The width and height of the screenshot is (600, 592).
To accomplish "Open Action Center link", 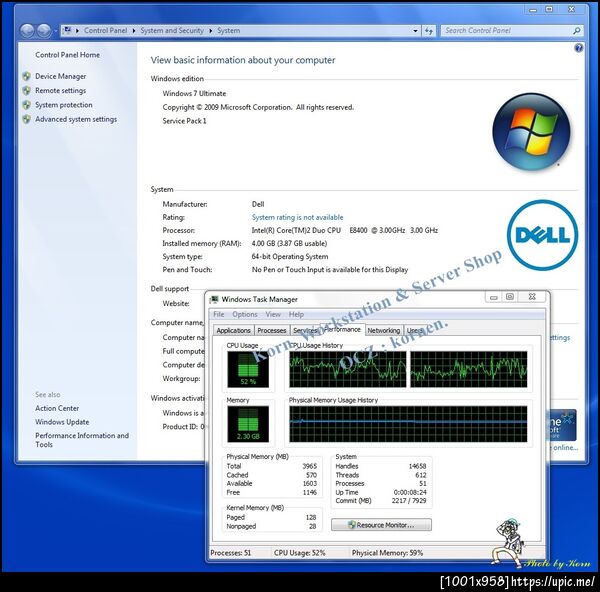I will (57, 408).
